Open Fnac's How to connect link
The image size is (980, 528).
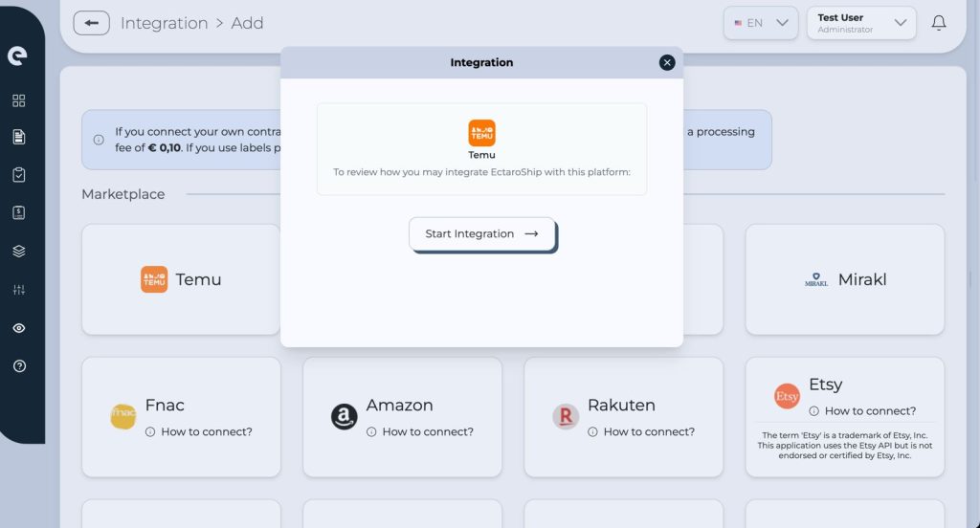[x=206, y=431]
